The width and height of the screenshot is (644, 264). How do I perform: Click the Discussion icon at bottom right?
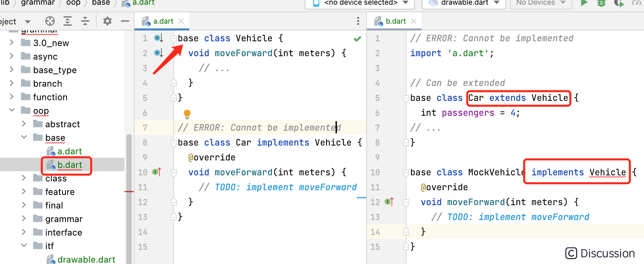coord(571,253)
